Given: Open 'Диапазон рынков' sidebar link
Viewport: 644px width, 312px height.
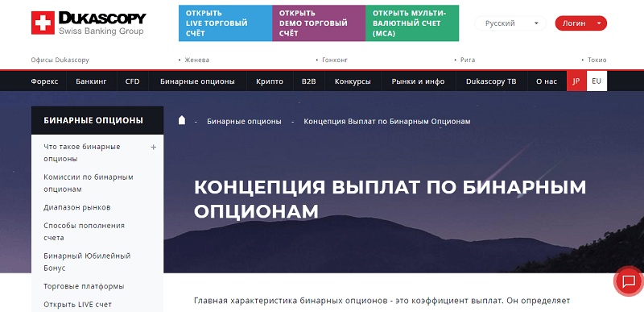Looking at the screenshot, I should point(76,207).
